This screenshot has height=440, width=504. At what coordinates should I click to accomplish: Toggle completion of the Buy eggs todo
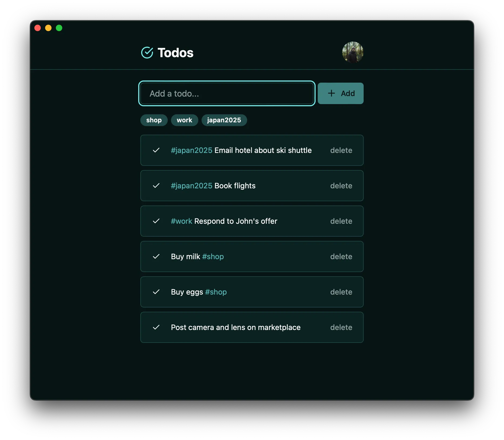point(156,292)
